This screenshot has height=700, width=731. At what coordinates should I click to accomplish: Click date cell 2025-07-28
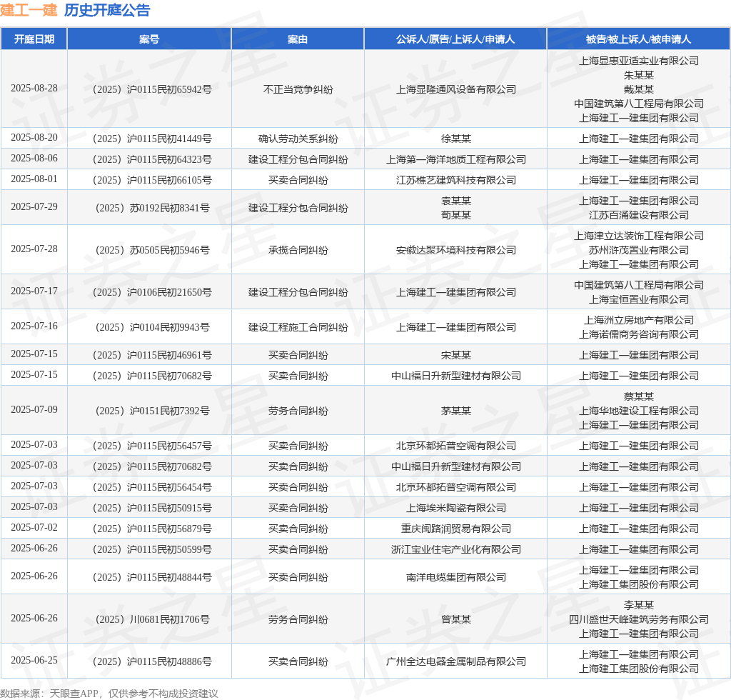[34, 249]
